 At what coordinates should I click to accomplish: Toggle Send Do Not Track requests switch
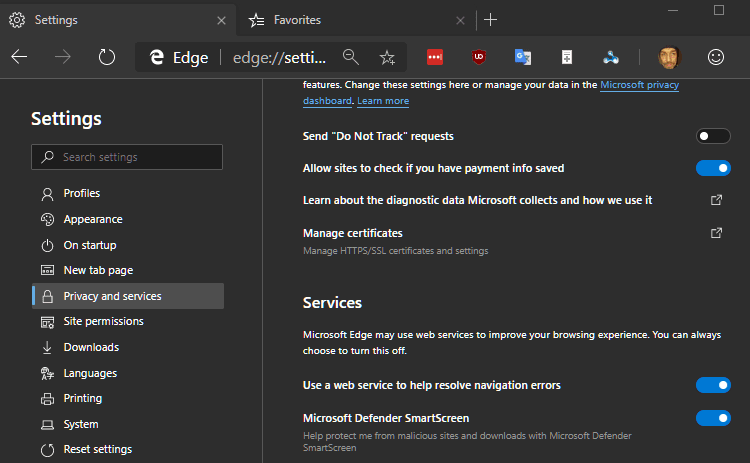click(713, 136)
